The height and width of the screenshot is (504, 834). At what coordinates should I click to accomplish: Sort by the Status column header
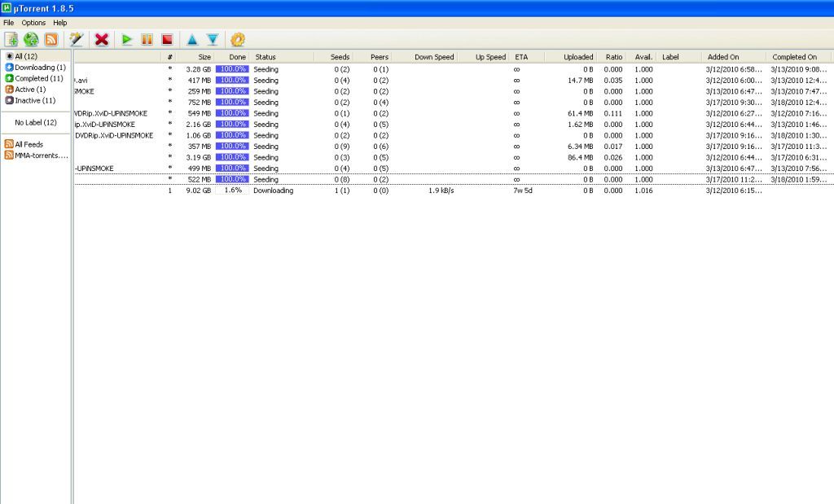click(x=282, y=57)
